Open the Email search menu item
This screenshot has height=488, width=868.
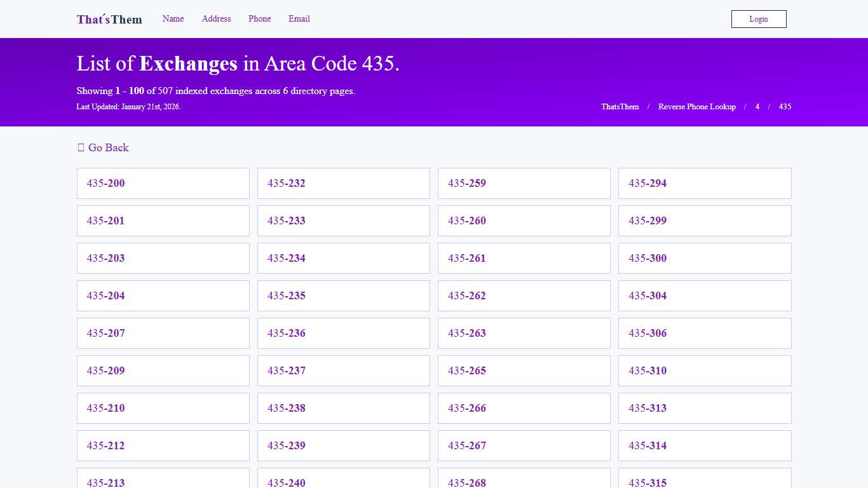tap(299, 18)
